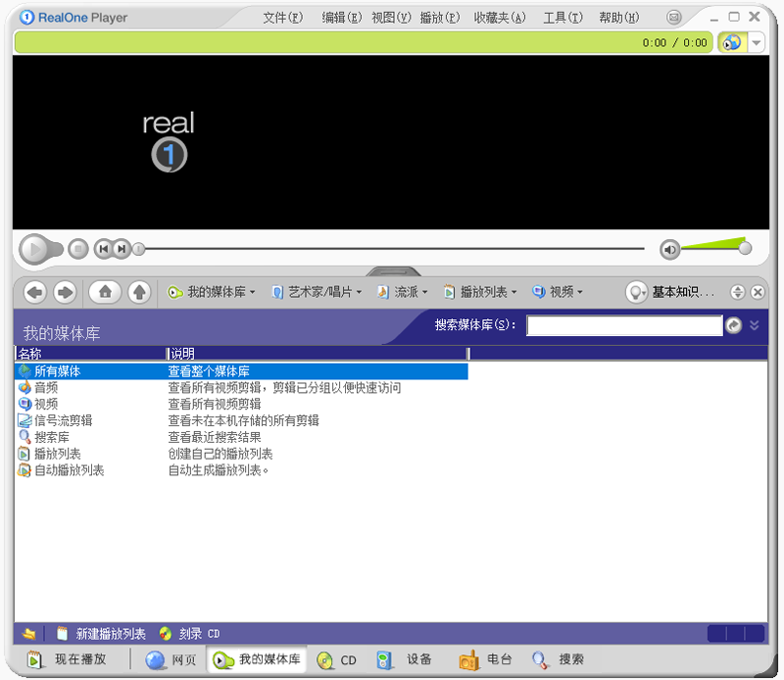This screenshot has height=680, width=784.
Task: Select the 所有媒体 row
Action: 242,371
